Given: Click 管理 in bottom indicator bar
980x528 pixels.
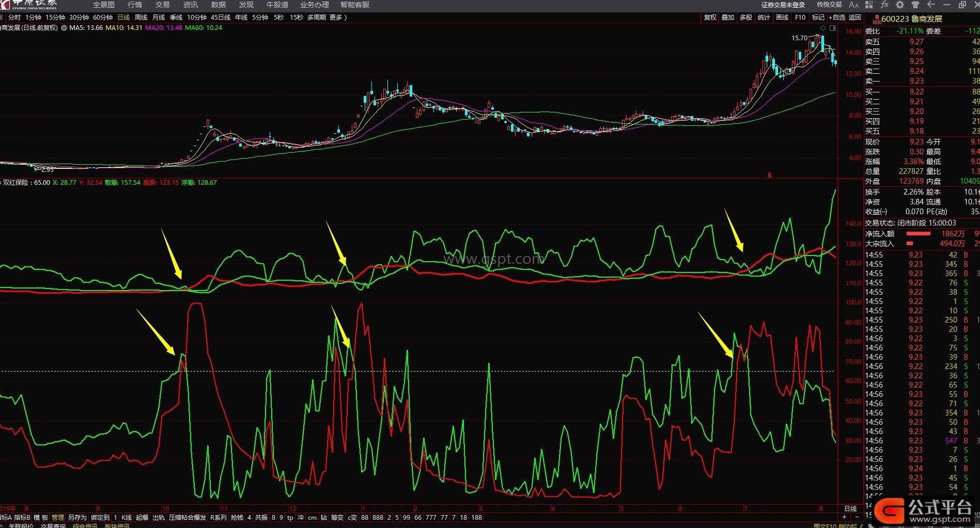Looking at the screenshot, I should [x=58, y=517].
